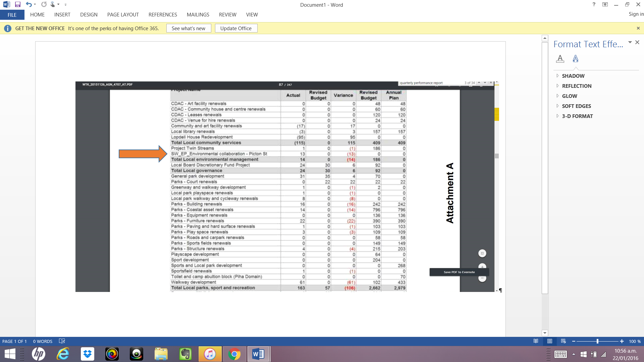Close the Format Text Effects pane
644x362 pixels.
point(637,42)
